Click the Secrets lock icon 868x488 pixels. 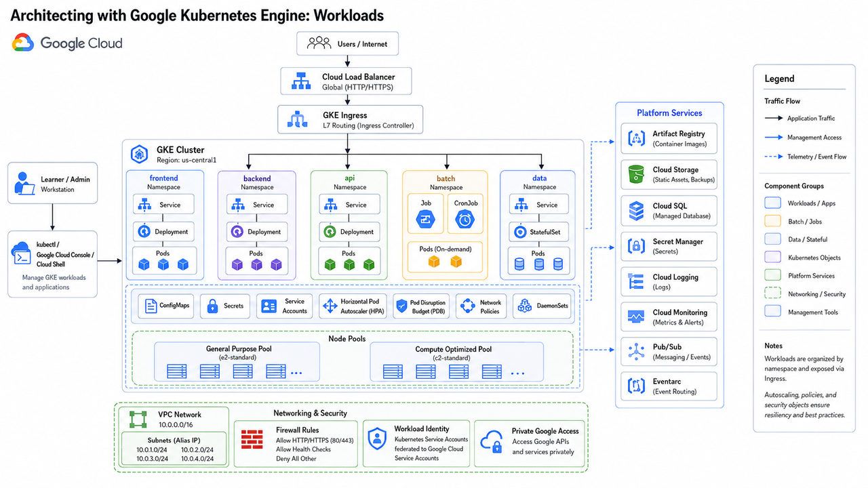pyautogui.click(x=212, y=306)
